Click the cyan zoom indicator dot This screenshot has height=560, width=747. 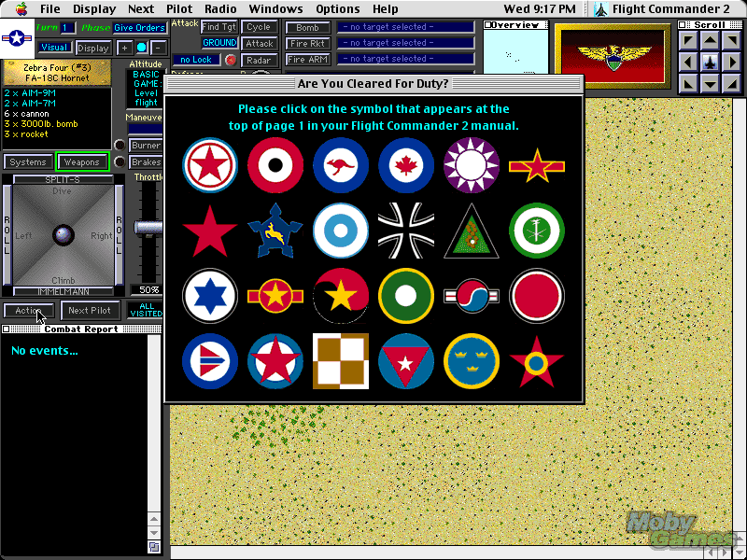[142, 48]
